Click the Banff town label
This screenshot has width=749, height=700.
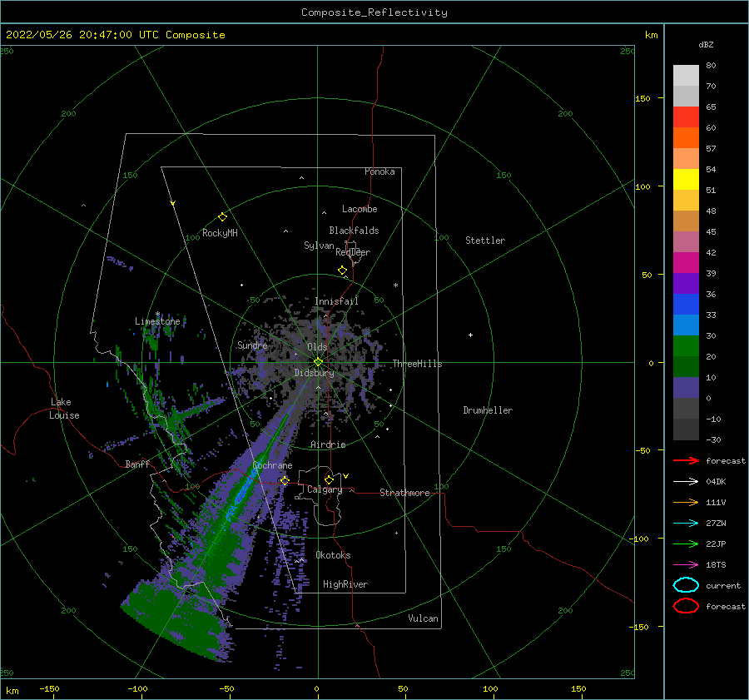tap(137, 464)
